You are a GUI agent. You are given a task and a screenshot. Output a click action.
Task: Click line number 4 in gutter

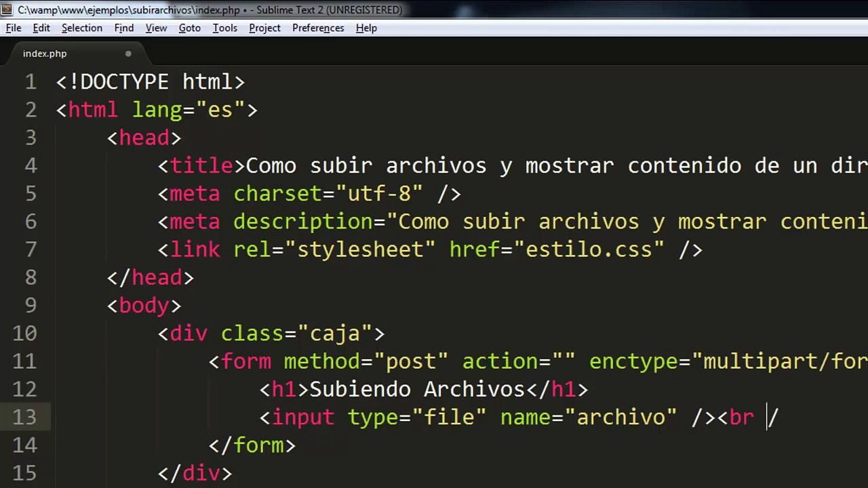[x=31, y=165]
